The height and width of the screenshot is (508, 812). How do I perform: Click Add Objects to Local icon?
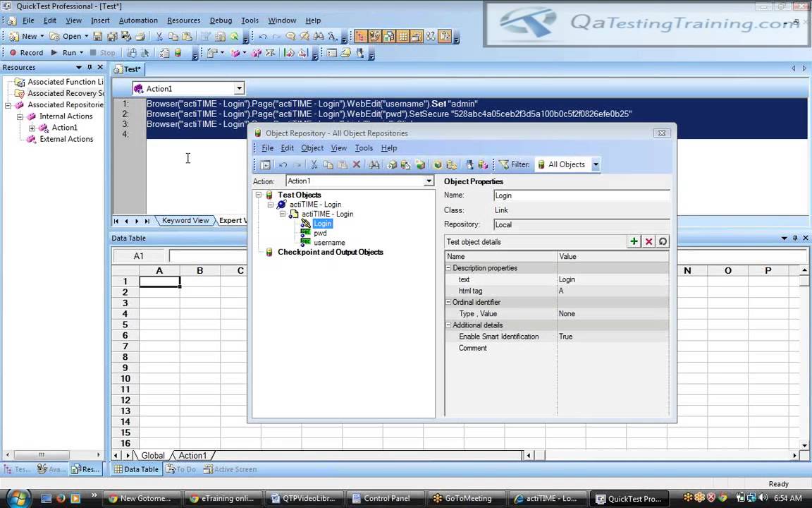[x=392, y=165]
